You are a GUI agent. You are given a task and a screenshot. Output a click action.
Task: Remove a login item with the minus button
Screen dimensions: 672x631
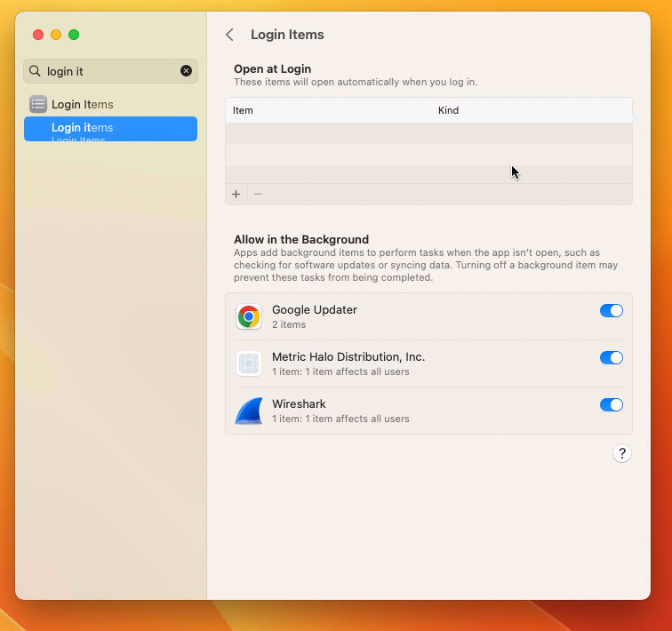coord(258,194)
